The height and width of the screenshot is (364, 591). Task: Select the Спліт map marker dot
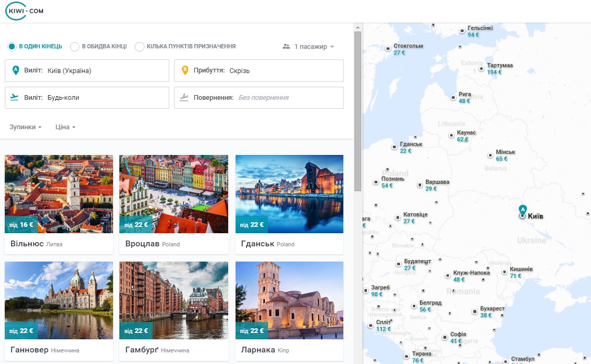coord(370,325)
